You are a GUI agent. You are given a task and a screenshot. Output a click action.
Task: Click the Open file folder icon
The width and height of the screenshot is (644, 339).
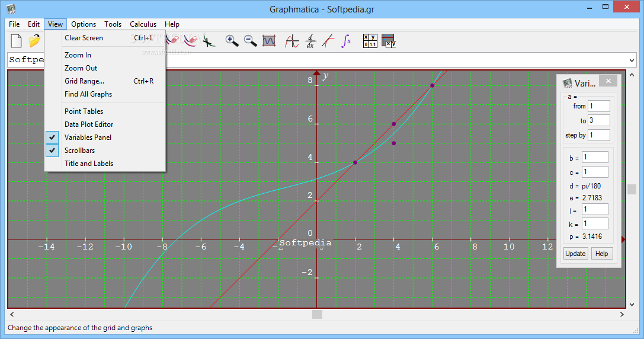(x=34, y=41)
